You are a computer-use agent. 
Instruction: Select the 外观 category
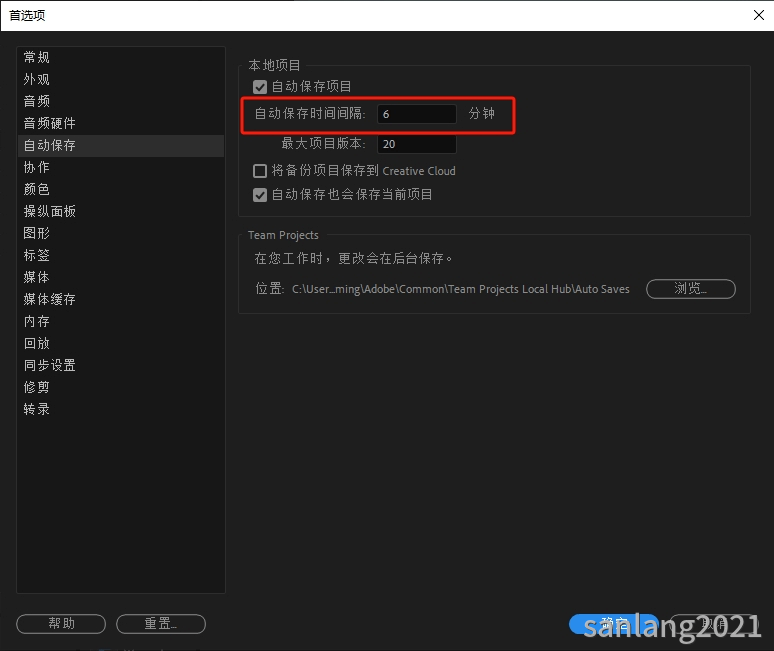120,79
